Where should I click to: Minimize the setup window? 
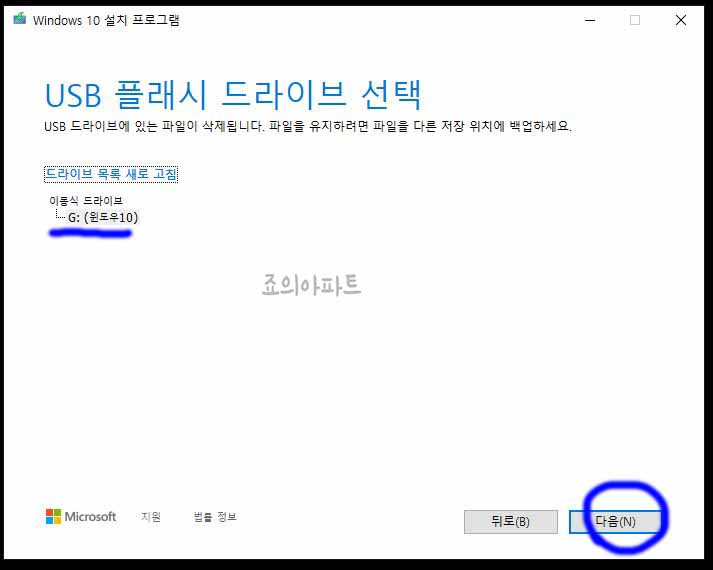(590, 20)
